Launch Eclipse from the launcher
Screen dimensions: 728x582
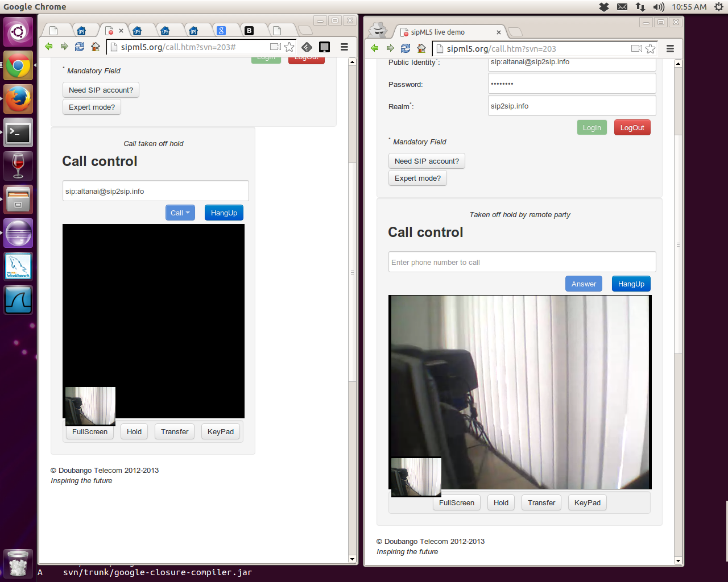pos(18,233)
